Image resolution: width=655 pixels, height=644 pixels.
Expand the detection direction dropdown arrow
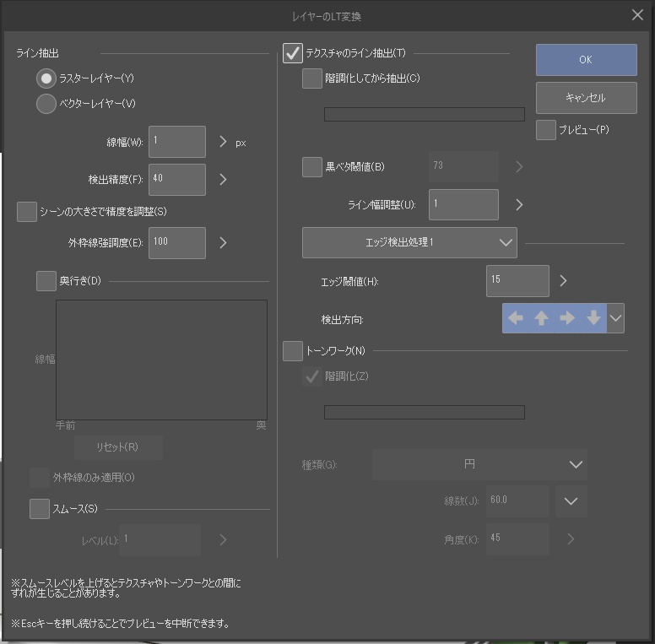pos(616,318)
